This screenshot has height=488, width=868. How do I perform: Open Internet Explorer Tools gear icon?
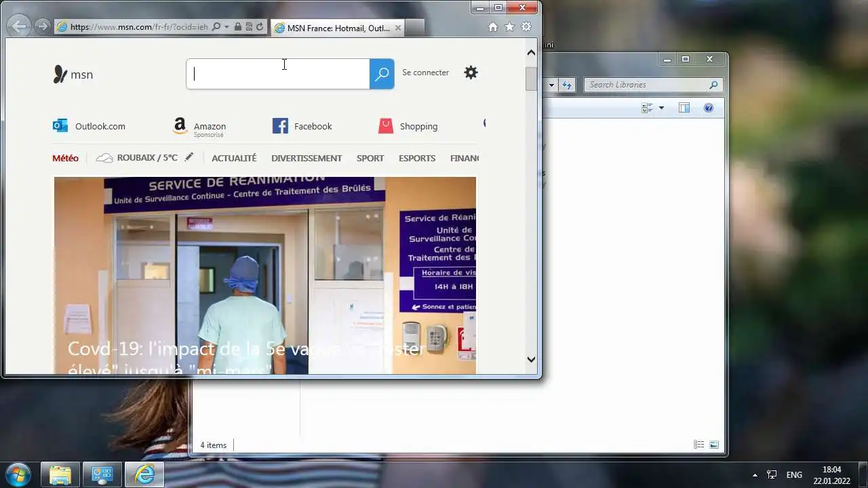coord(526,27)
